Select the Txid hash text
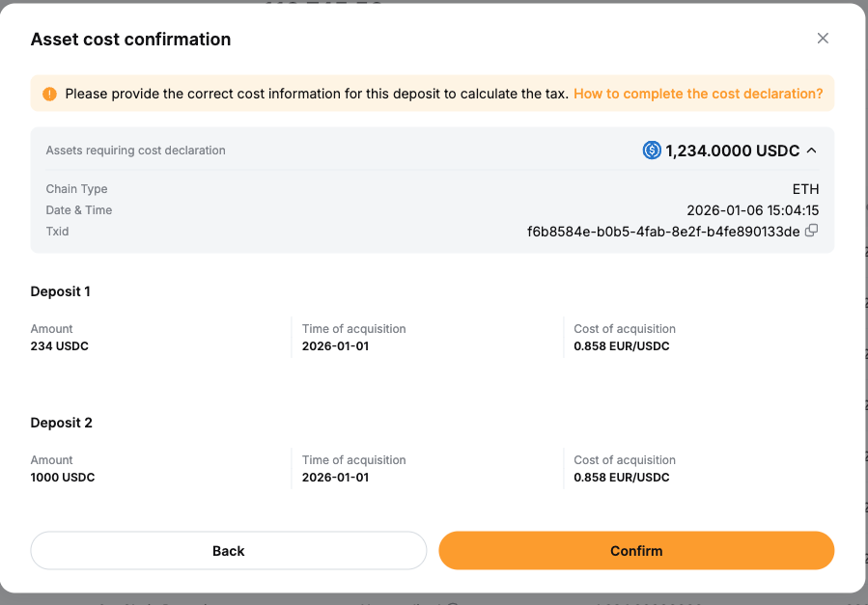 coord(663,232)
